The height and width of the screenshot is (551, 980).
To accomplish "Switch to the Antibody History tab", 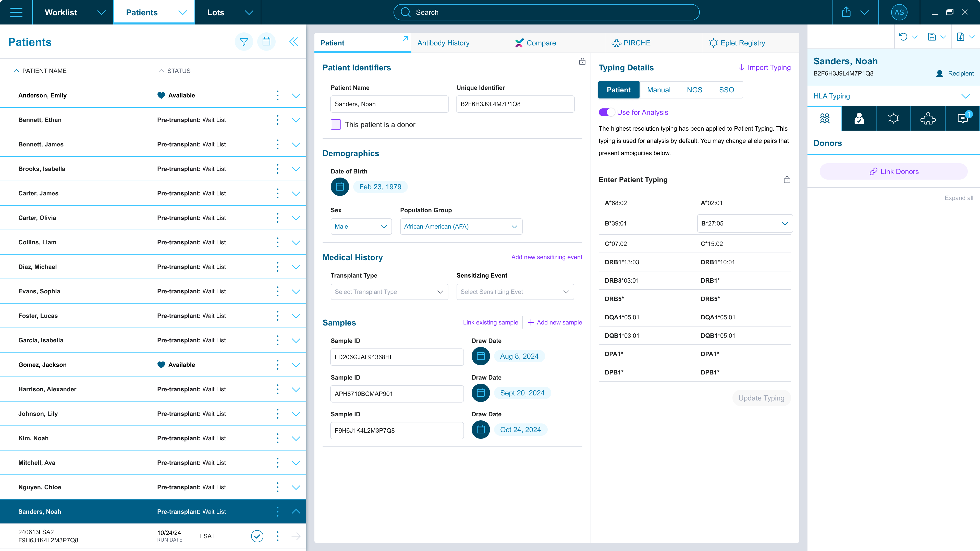I will click(x=443, y=43).
